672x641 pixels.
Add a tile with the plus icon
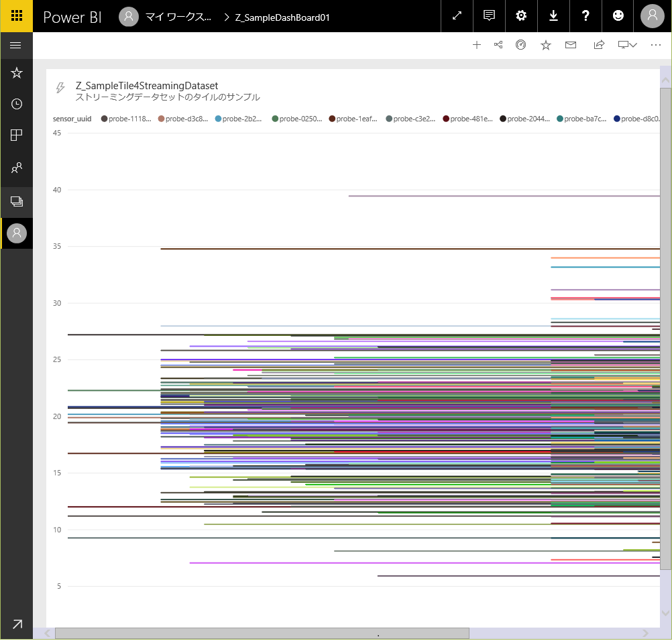(477, 45)
